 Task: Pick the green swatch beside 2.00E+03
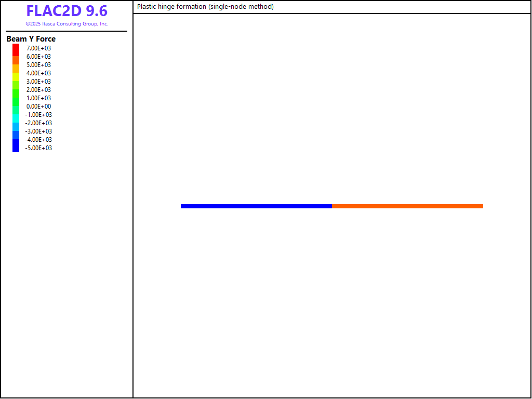point(16,90)
